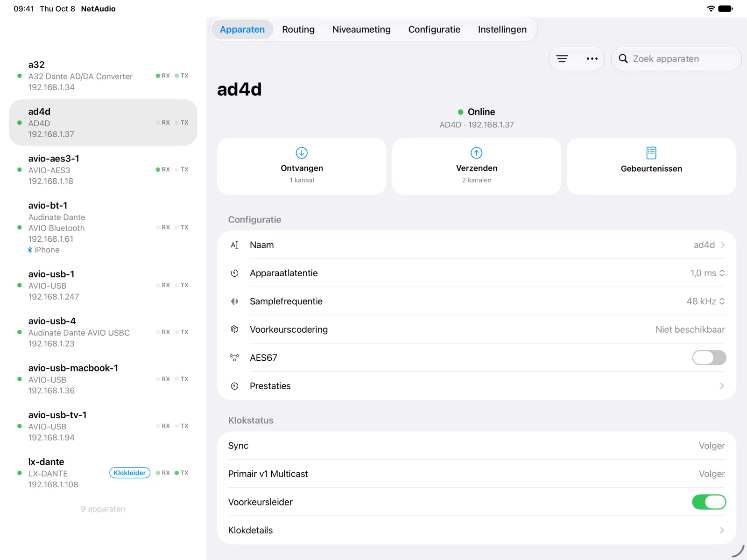The height and width of the screenshot is (560, 747).
Task: Click the Gebeurtenissen log icon
Action: point(651,153)
